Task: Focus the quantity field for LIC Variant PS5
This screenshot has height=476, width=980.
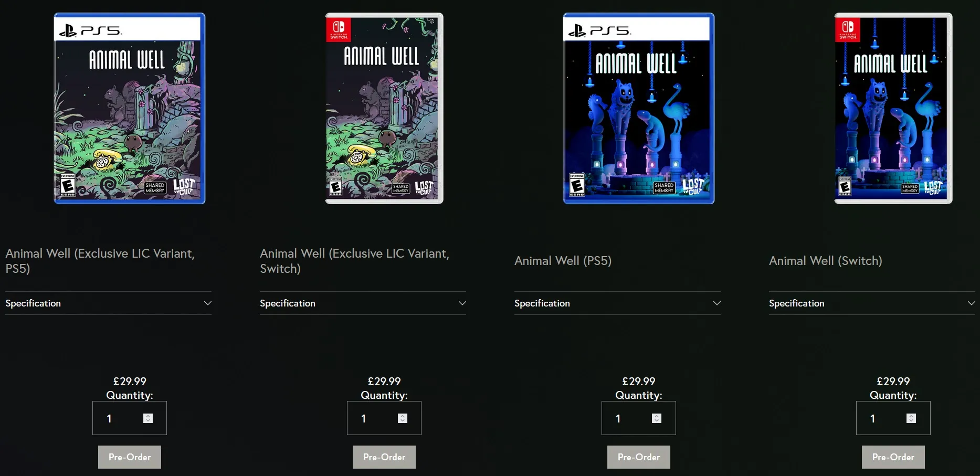Action: pyautogui.click(x=130, y=418)
